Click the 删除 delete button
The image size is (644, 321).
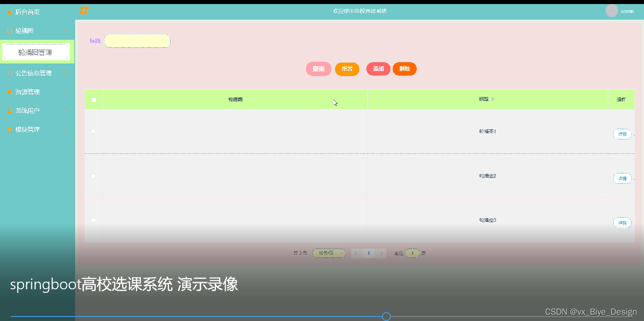point(405,69)
